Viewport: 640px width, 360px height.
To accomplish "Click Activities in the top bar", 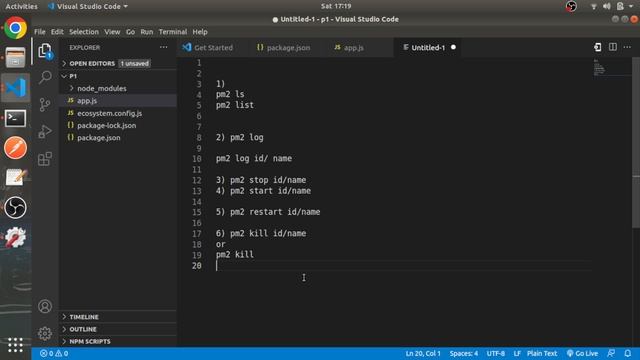I will (x=21, y=6).
